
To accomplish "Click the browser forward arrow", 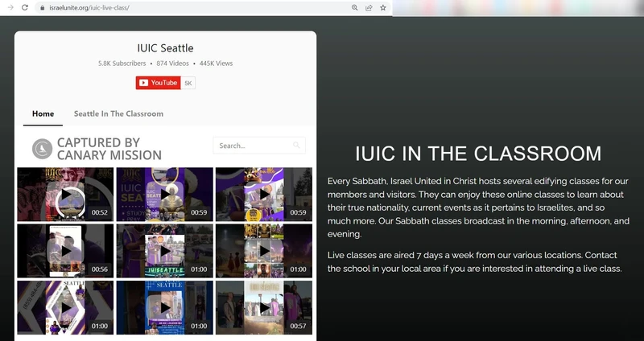I will 10,7.
